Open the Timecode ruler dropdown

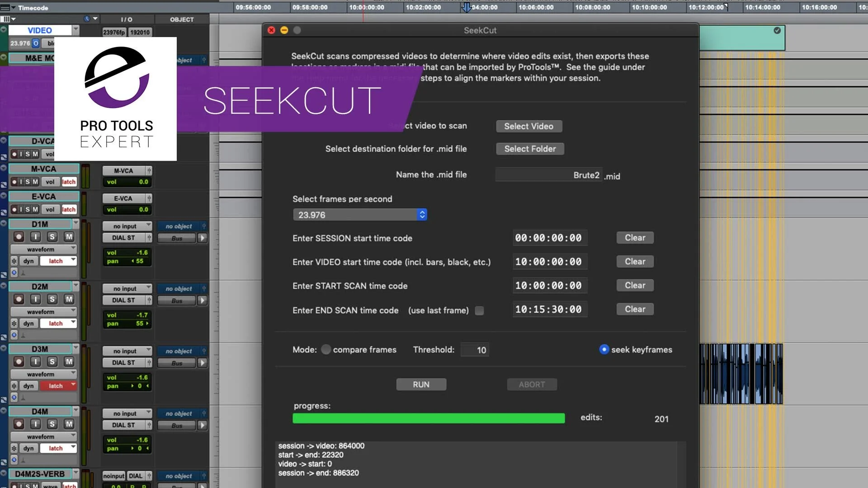coord(13,8)
